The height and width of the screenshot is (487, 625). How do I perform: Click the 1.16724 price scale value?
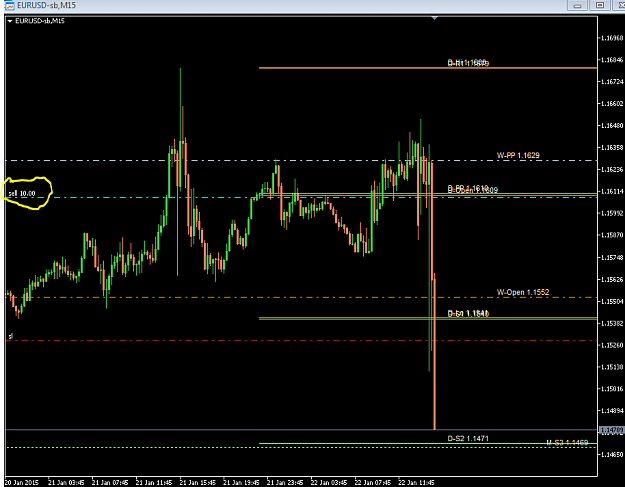click(612, 82)
